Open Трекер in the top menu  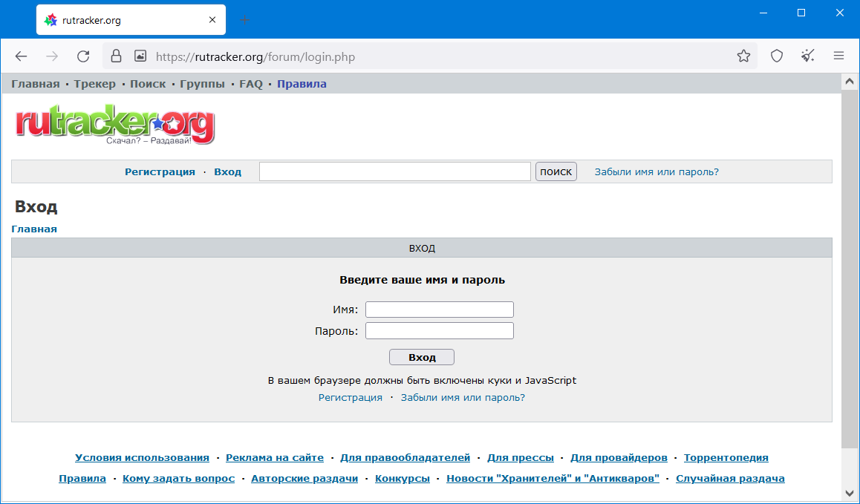[95, 84]
